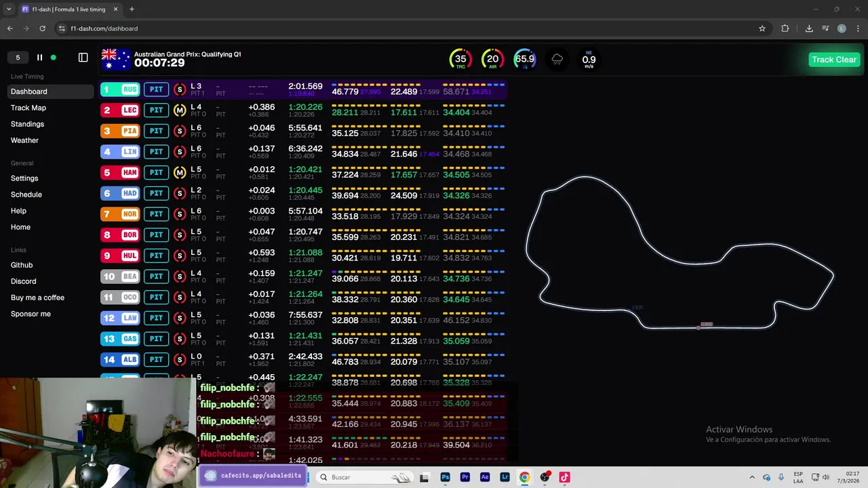This screenshot has height=488, width=868.
Task: Click the Australian flag icon
Action: coord(115,59)
